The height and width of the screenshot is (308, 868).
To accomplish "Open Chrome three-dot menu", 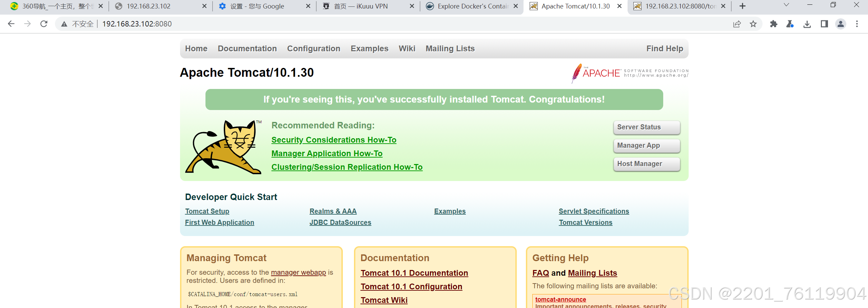I will 857,24.
